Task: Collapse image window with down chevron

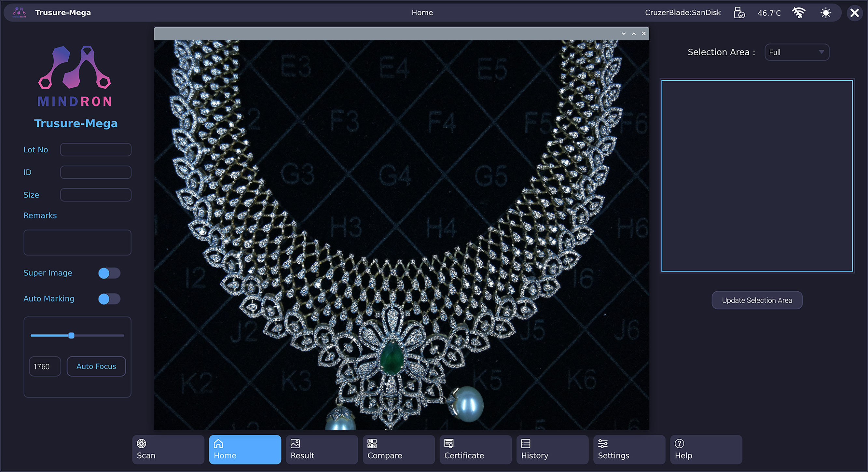Action: point(624,34)
